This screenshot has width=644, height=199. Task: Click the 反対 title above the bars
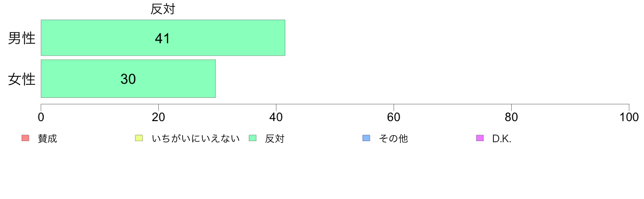click(x=163, y=10)
